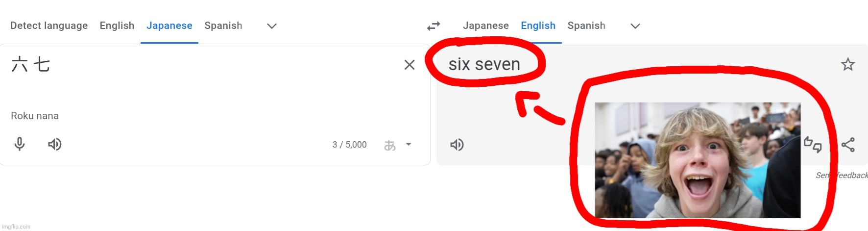Clear the source text with X
This screenshot has width=868, height=231.
(x=410, y=65)
